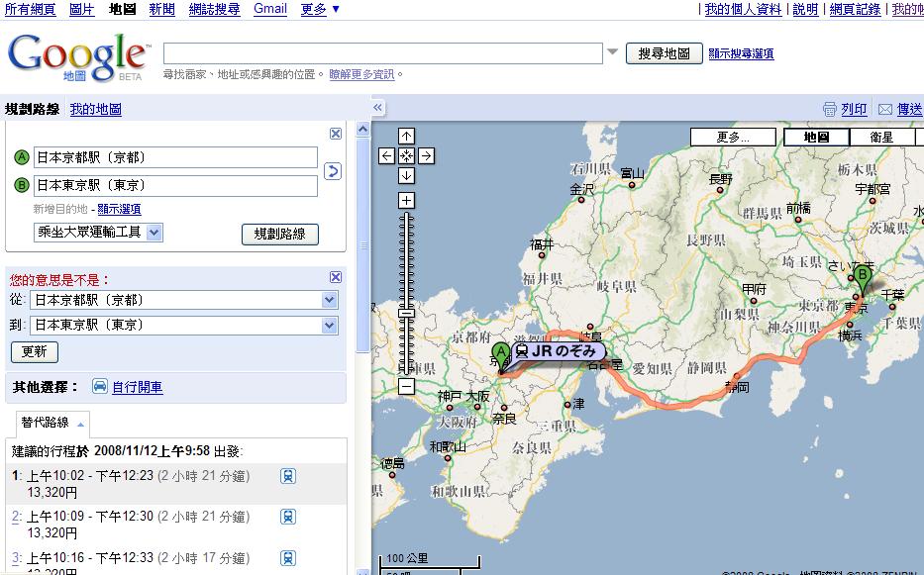Expand the 到 destination suggestion dropdown
Screen dimensions: 924x575
click(x=330, y=325)
